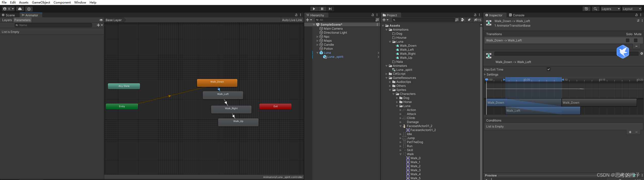The height and width of the screenshot is (180, 644).
Task: Click Search by Type icon in Project
Action: [x=463, y=20]
